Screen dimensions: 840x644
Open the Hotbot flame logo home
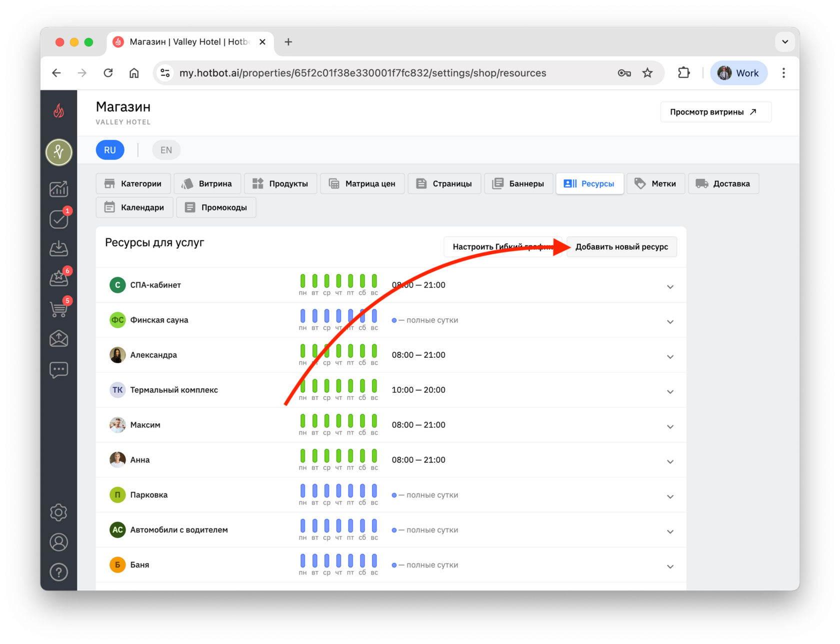[x=59, y=111]
